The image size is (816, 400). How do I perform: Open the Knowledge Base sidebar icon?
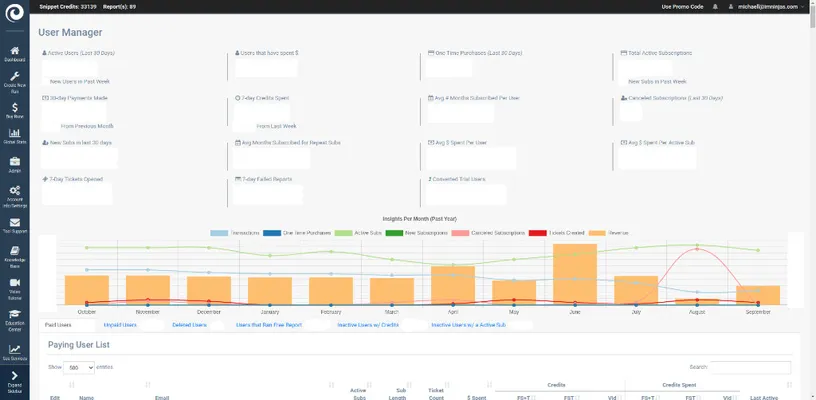click(x=14, y=257)
